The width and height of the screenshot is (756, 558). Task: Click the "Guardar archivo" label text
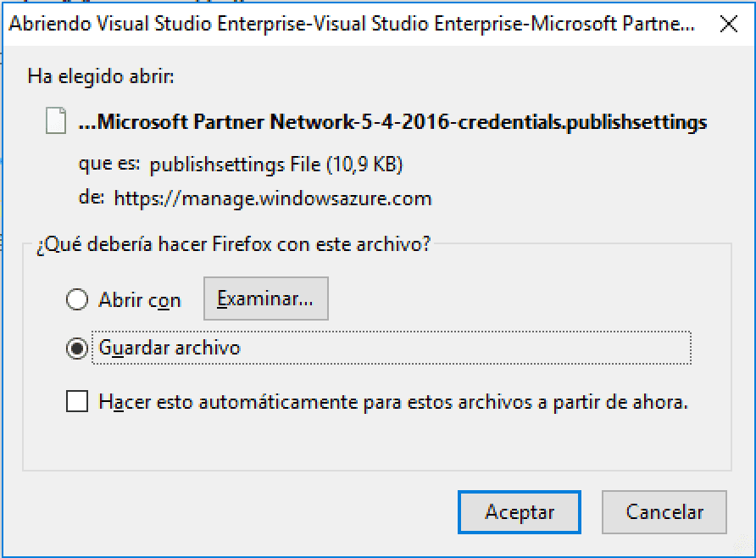pyautogui.click(x=170, y=348)
